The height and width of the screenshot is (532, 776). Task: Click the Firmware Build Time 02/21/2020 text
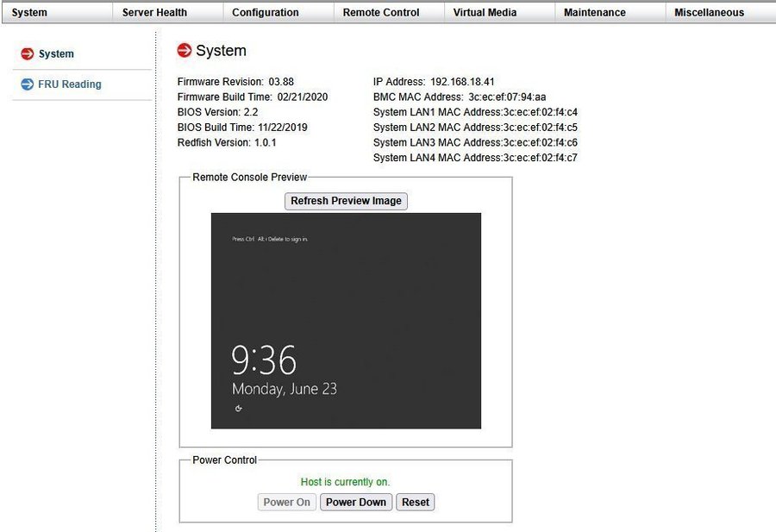(253, 97)
